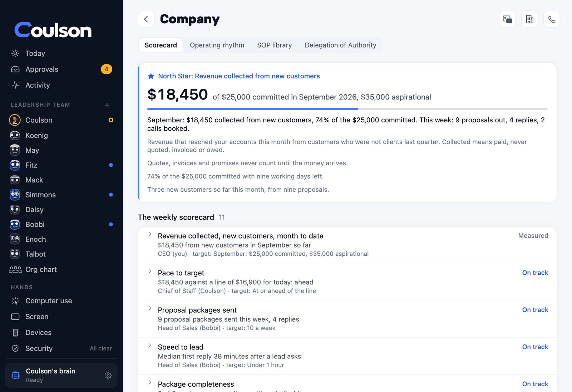
Task: Click the Org chart label
Action: 41,269
